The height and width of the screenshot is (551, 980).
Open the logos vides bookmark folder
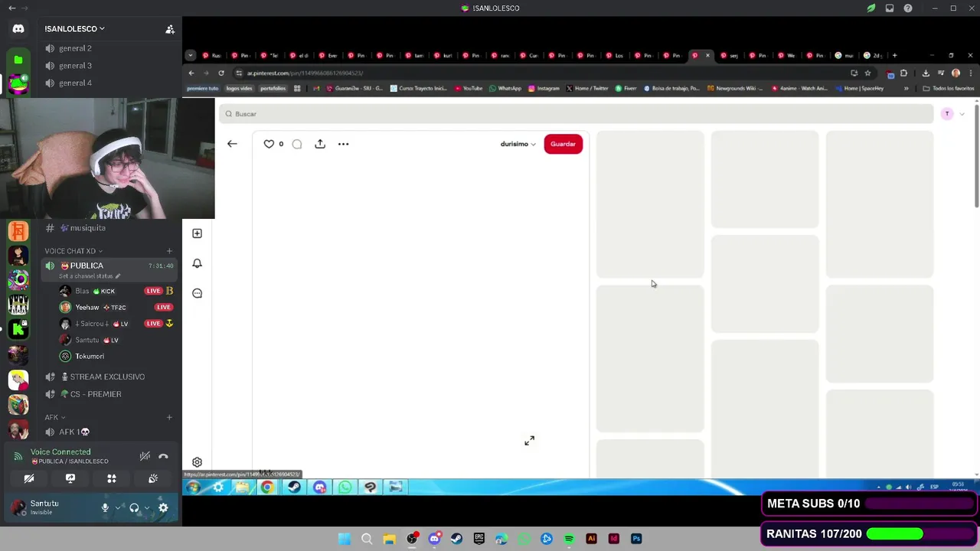pyautogui.click(x=239, y=88)
